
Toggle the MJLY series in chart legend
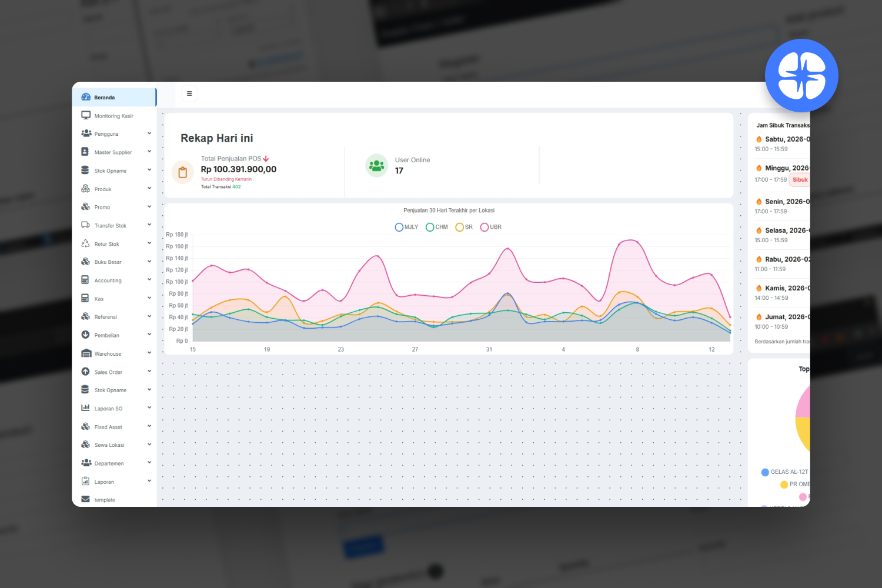(x=399, y=227)
